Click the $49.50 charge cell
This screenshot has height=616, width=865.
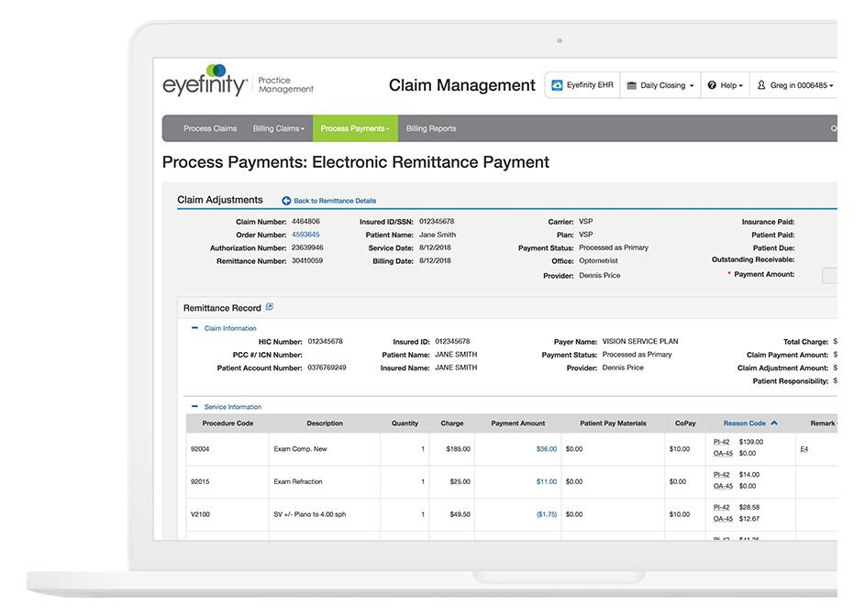click(x=452, y=514)
